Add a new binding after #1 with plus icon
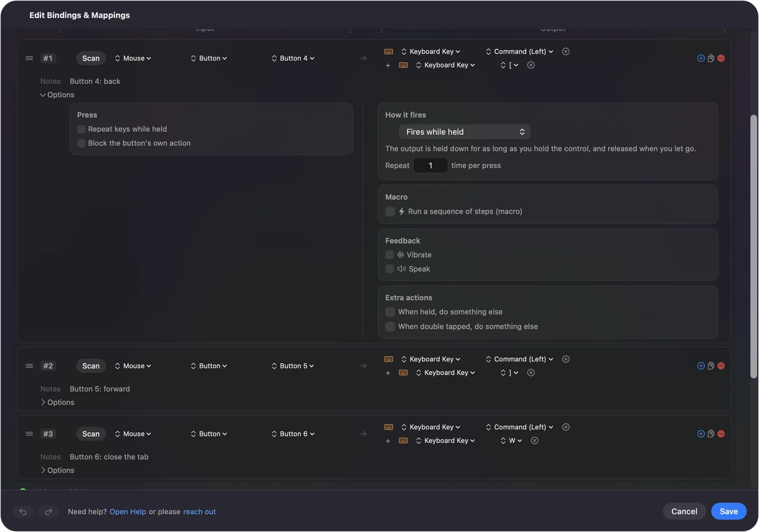The width and height of the screenshot is (759, 532). tap(701, 58)
